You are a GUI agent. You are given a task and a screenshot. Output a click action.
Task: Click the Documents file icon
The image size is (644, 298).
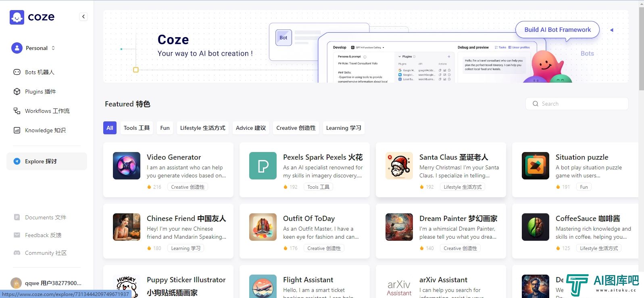tap(17, 217)
